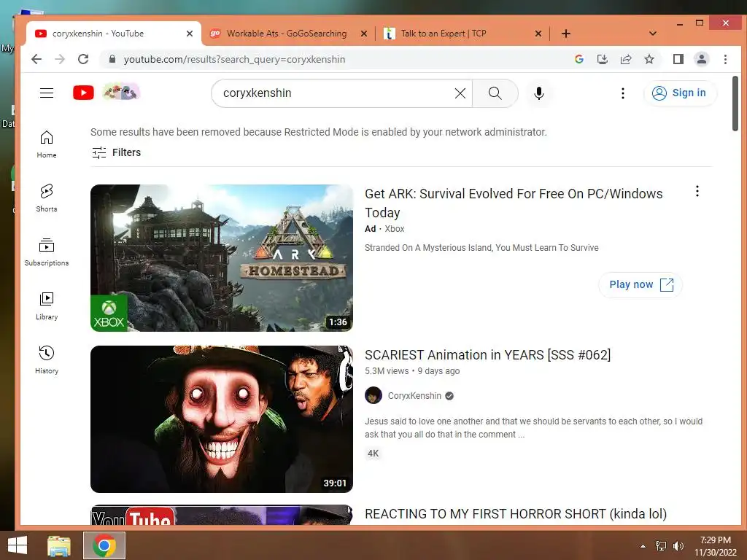
Task: Open the CoryxKenshin channel avatar
Action: click(x=373, y=395)
